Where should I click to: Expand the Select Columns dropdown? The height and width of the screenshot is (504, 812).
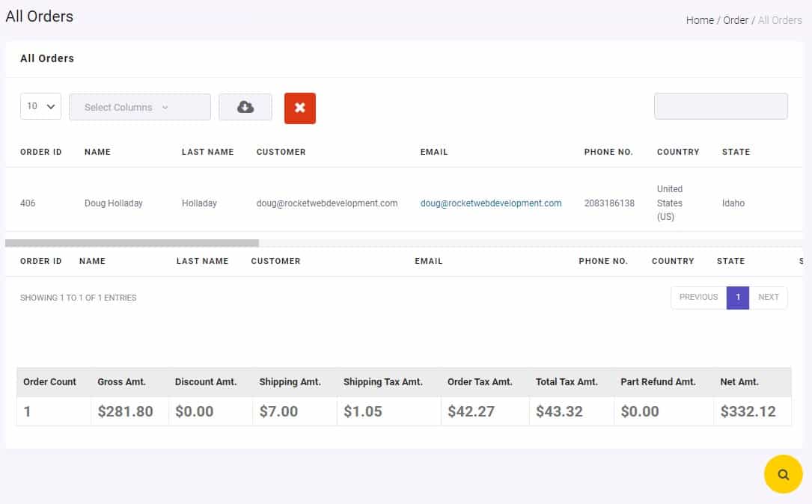point(139,107)
